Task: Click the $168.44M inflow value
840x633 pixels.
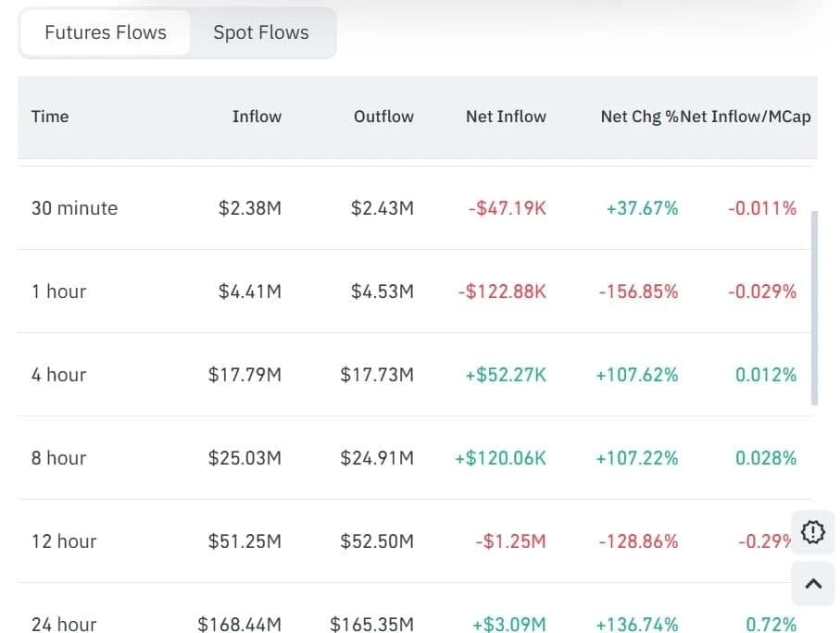Action: tap(239, 624)
